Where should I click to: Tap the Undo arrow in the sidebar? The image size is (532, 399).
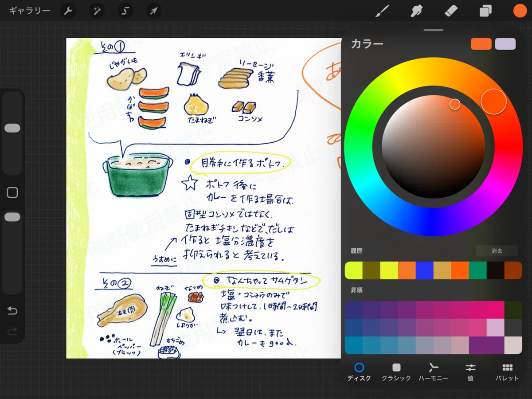tap(12, 311)
